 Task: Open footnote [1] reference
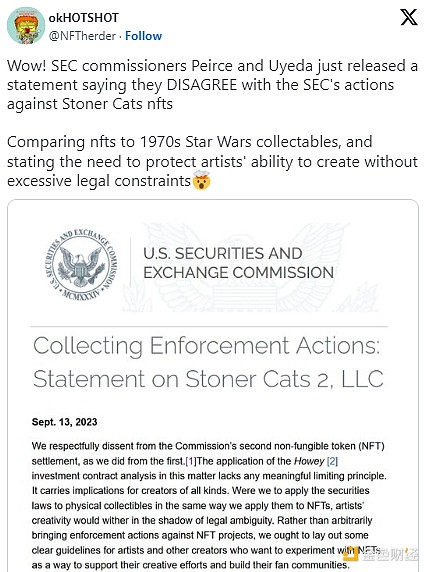191,461
